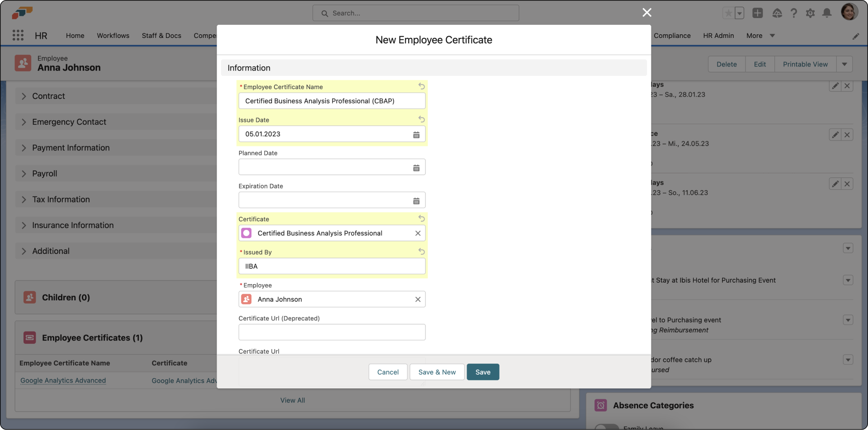
Task: Open the Issue Date calendar picker
Action: (x=416, y=134)
